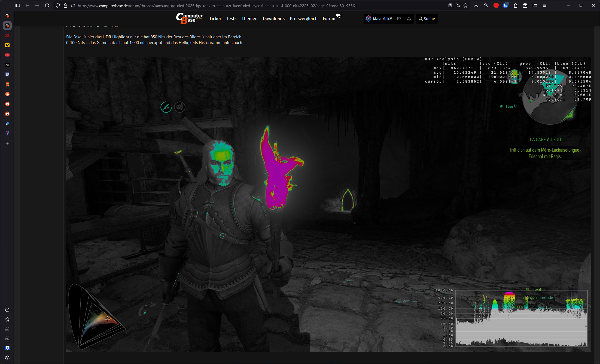Image resolution: width=600 pixels, height=364 pixels.
Task: Open the Preisvergleich menu item
Action: pos(303,18)
